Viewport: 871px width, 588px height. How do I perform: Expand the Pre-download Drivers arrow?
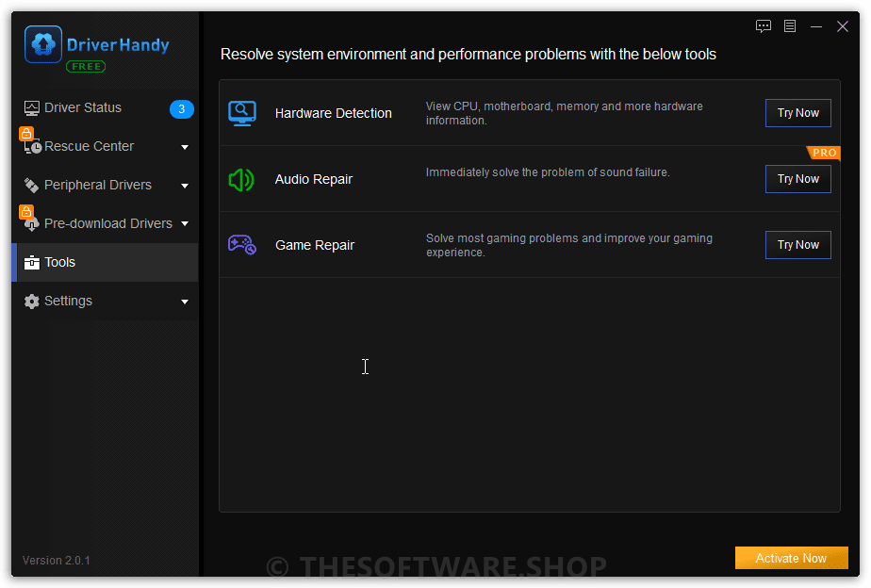click(x=185, y=223)
